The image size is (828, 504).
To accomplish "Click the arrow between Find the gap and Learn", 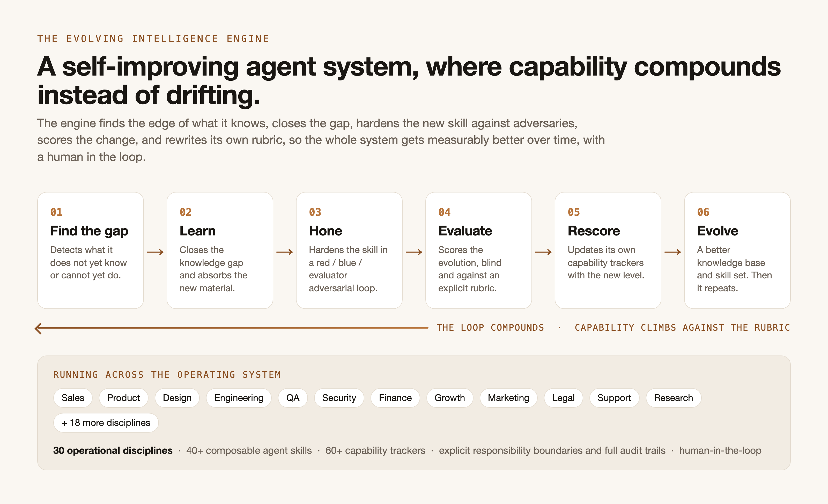I will pyautogui.click(x=155, y=252).
